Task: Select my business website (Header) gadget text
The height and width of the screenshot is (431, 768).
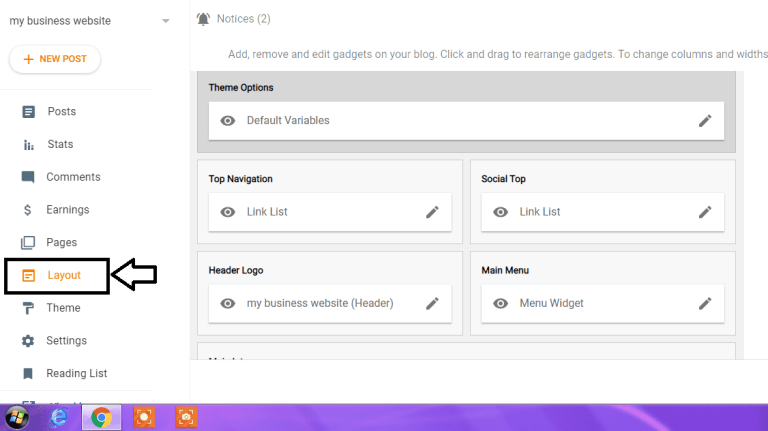Action: (320, 304)
